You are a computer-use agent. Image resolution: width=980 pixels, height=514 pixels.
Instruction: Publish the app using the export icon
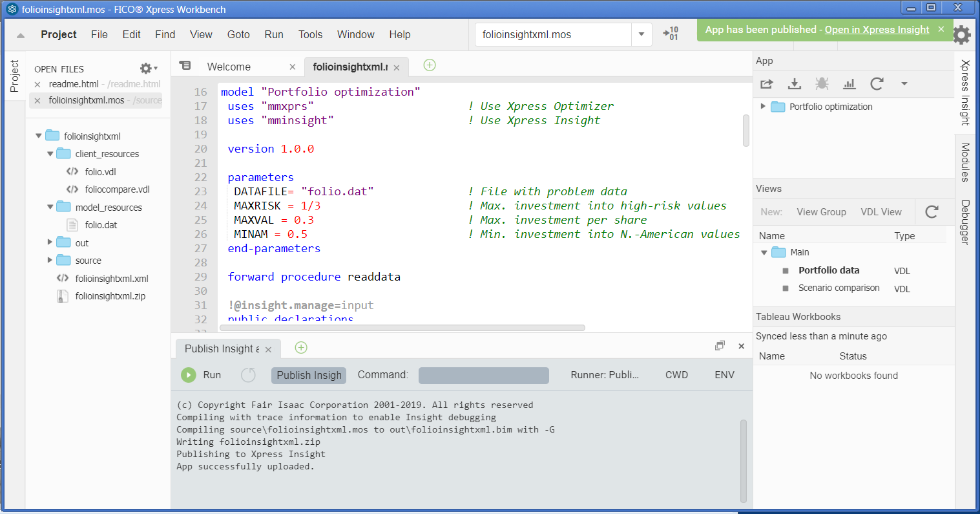[x=766, y=83]
